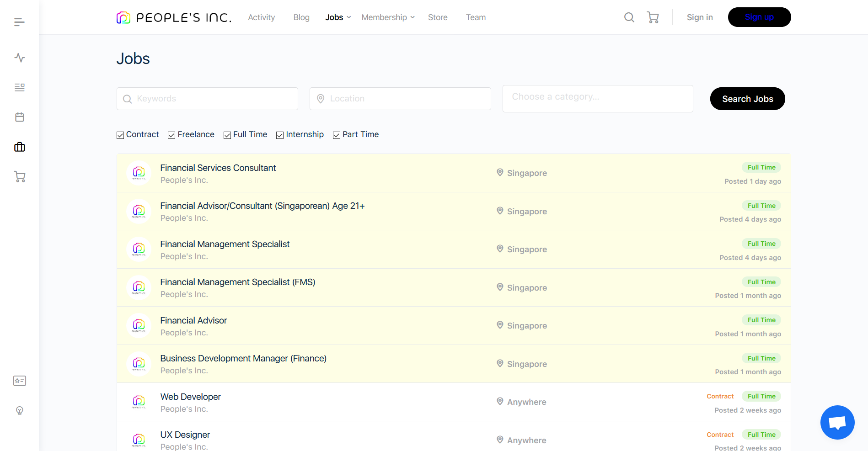Go to the Blog menu item
This screenshot has width=868, height=451.
pos(301,17)
